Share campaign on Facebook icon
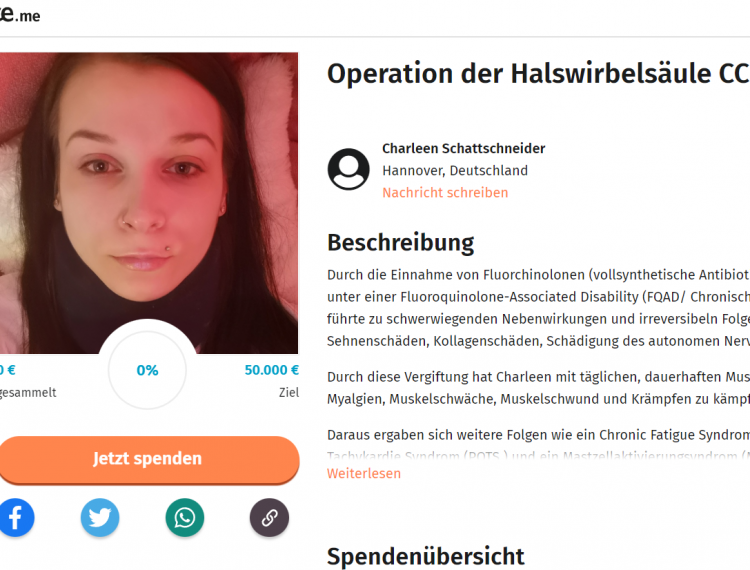The height and width of the screenshot is (570, 750). click(x=15, y=517)
